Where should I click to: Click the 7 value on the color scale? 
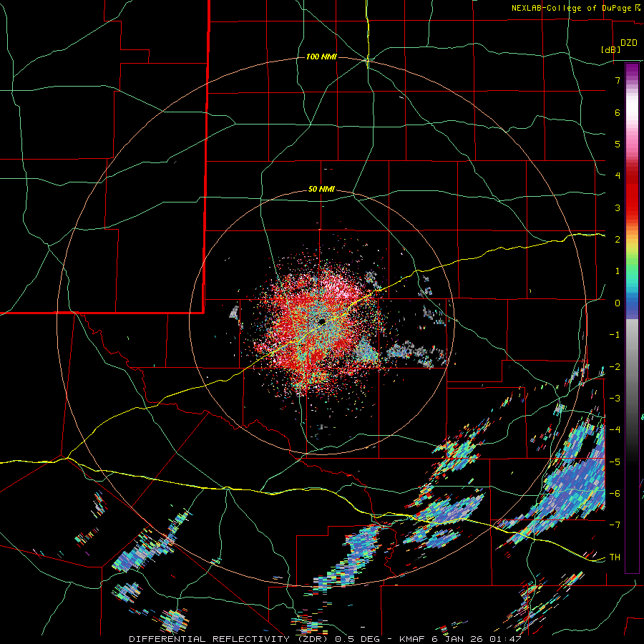tap(618, 80)
